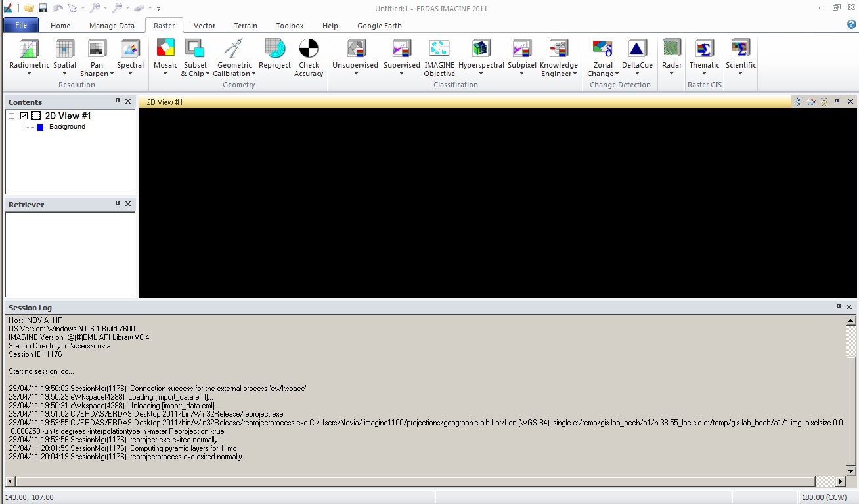Close the Retriever panel

128,204
